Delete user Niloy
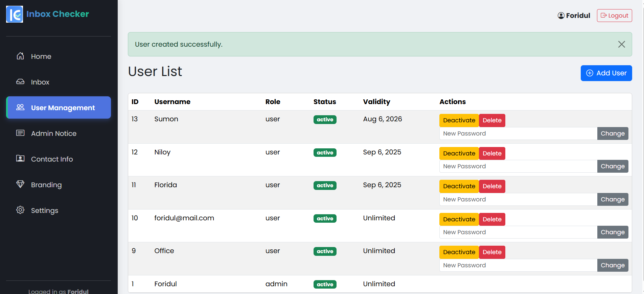The height and width of the screenshot is (294, 644). point(492,153)
